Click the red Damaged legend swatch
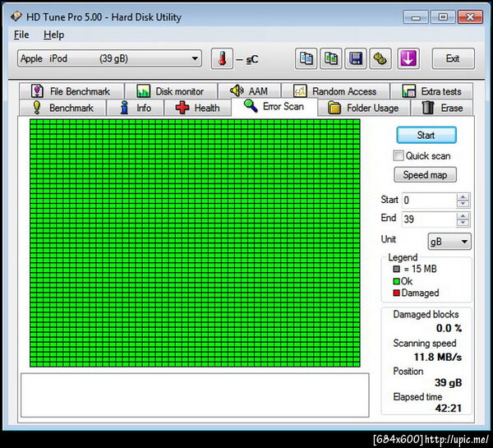The image size is (493, 448). point(396,293)
